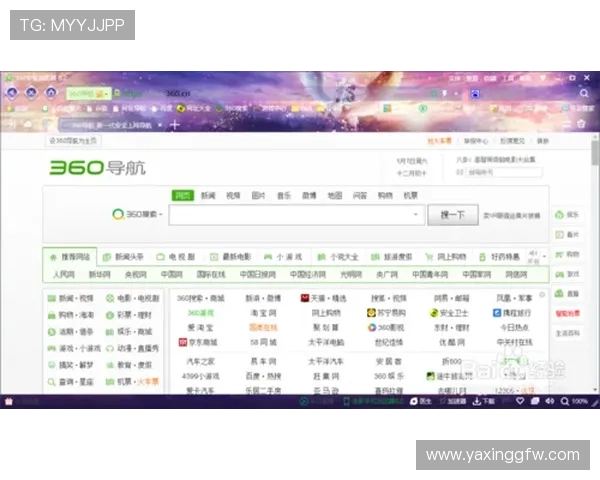600x480 pixels.
Task: Click the 直播 side shortcut icon
Action: click(x=567, y=294)
